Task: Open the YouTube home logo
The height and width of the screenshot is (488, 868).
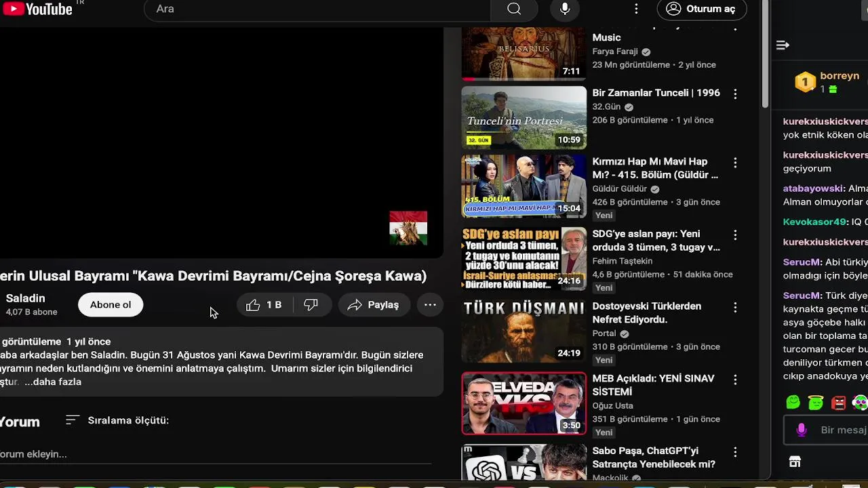Action: pos(37,9)
